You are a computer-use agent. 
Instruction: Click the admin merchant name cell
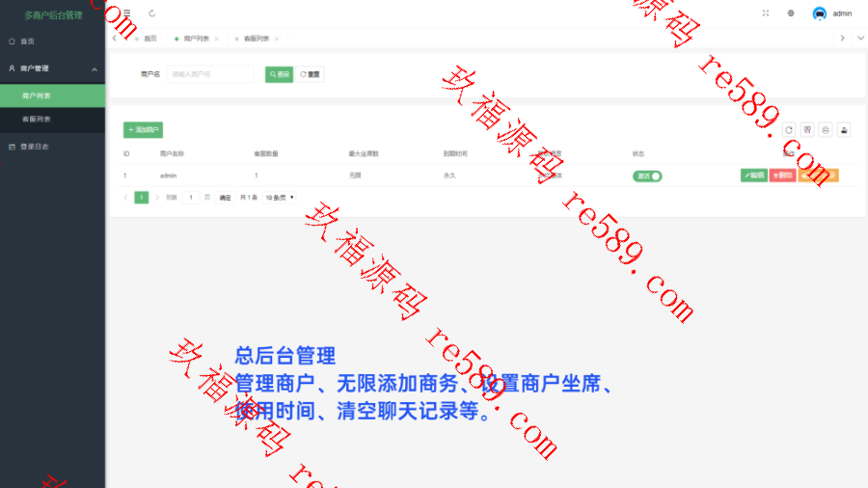[x=168, y=176]
